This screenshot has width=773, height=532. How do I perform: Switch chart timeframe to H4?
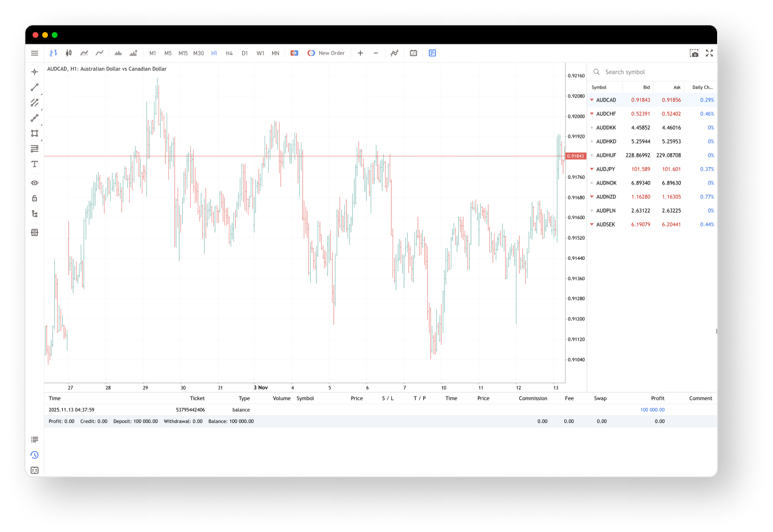(x=229, y=53)
